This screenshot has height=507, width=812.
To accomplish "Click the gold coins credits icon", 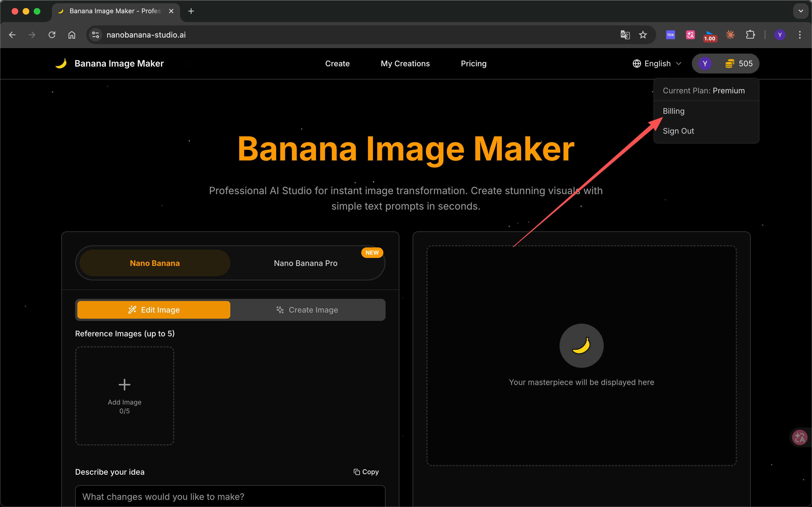I will (730, 64).
